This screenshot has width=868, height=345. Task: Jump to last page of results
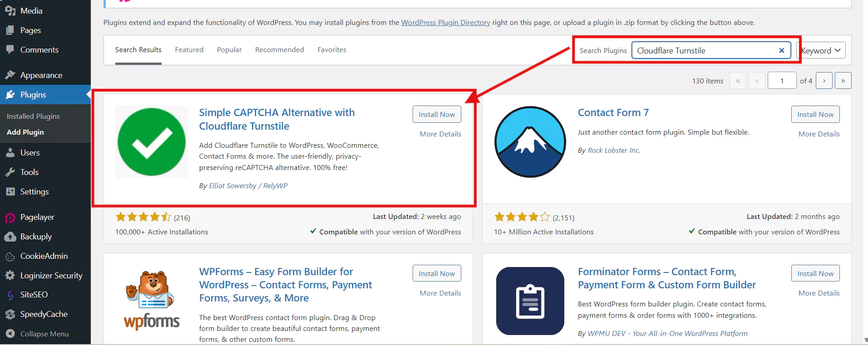843,81
